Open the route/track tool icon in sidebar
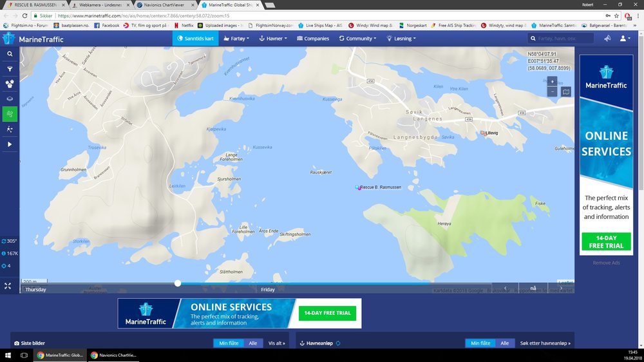This screenshot has width=644, height=362. (10, 129)
